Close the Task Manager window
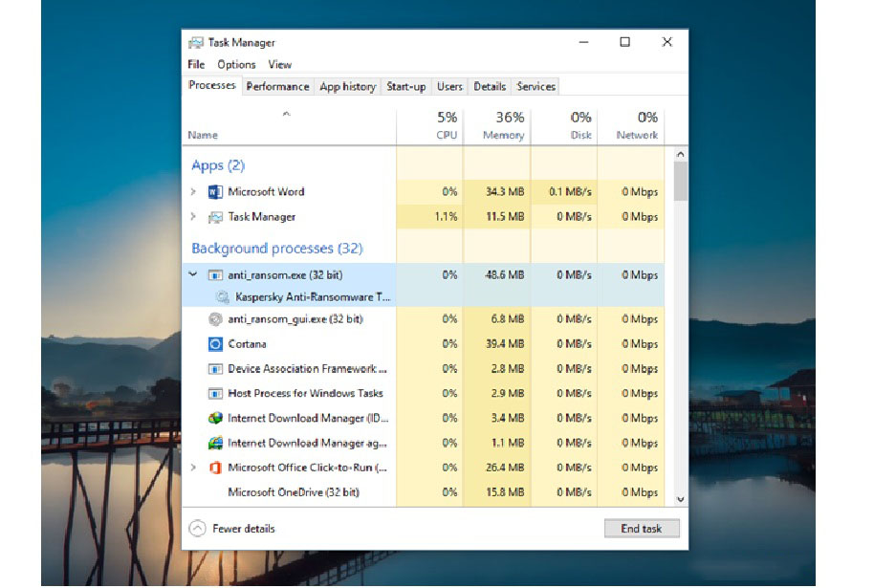The height and width of the screenshot is (588, 874). point(666,42)
